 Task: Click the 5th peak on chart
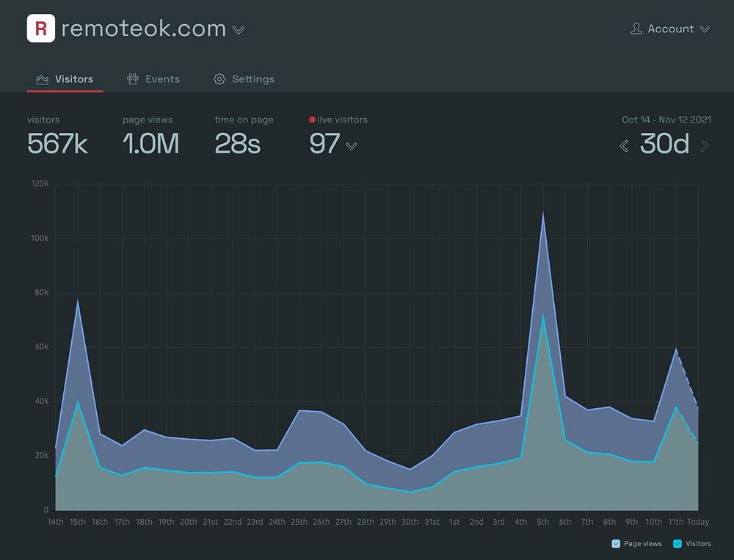543,214
